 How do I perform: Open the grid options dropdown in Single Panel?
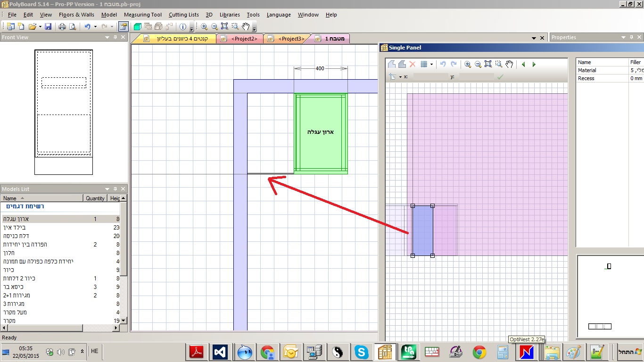431,65
